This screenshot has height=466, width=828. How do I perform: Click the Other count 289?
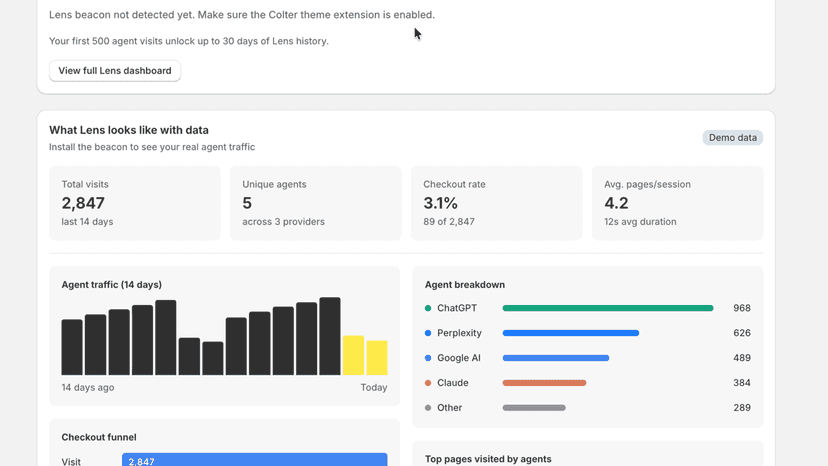click(x=741, y=407)
